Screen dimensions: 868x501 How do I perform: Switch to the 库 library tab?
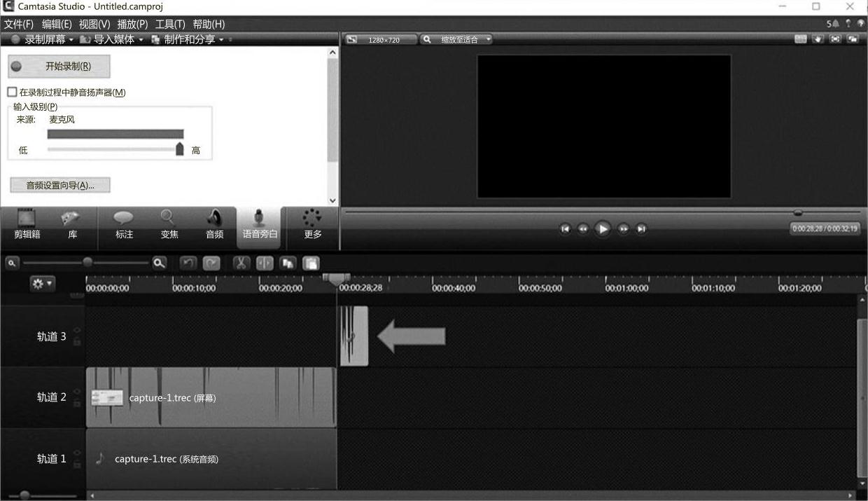click(73, 225)
